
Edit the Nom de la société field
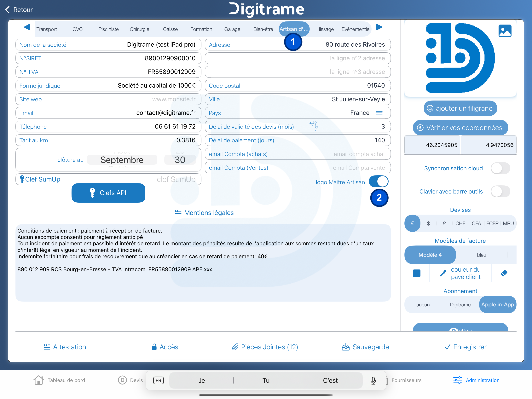pyautogui.click(x=108, y=44)
